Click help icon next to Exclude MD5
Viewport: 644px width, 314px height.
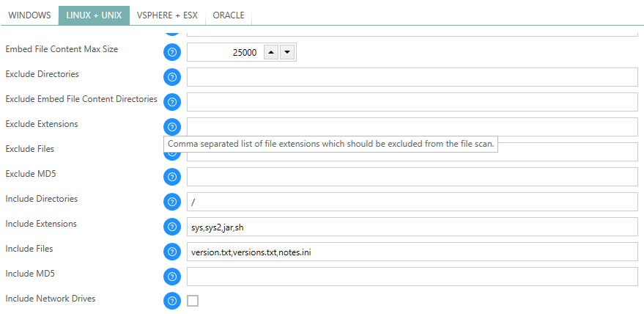pos(172,177)
